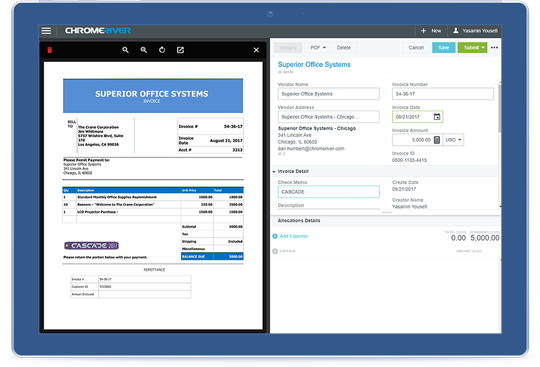540x367 pixels.
Task: Zoom out on the invoice image
Action: pyautogui.click(x=125, y=50)
